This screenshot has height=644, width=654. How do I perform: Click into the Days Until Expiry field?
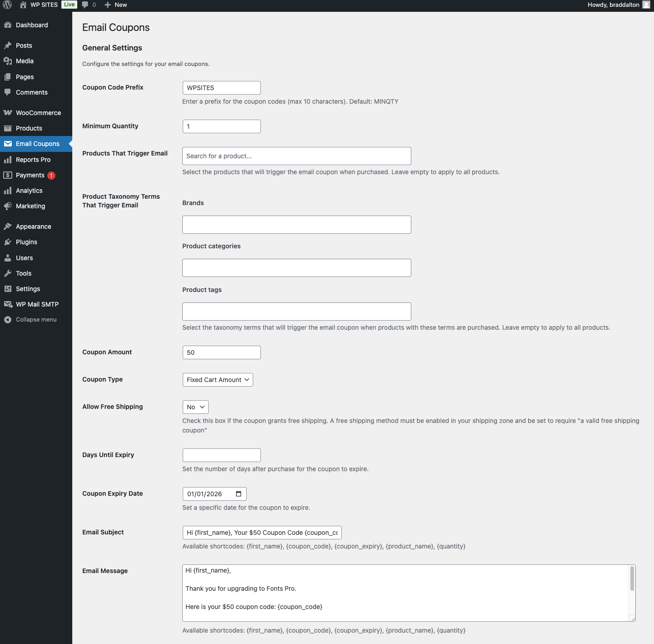(x=221, y=455)
